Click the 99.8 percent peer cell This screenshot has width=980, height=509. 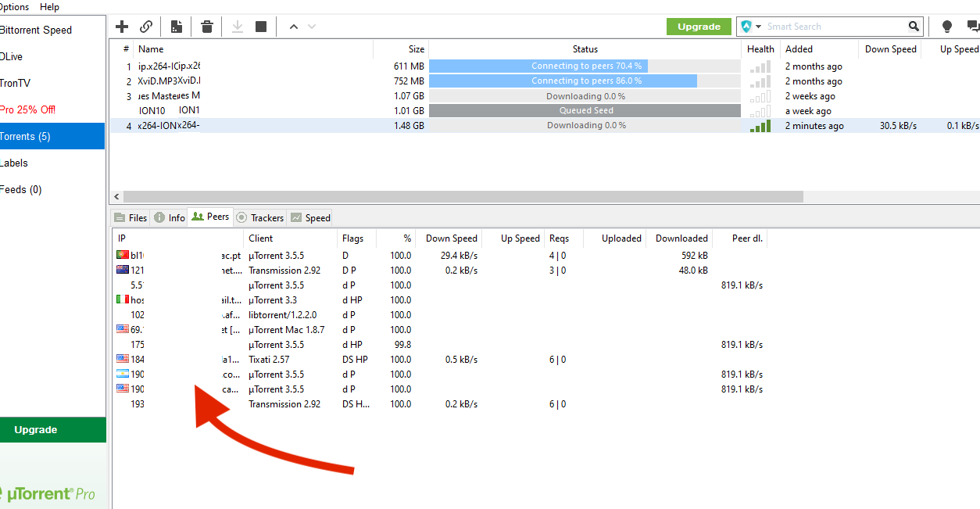pyautogui.click(x=402, y=345)
